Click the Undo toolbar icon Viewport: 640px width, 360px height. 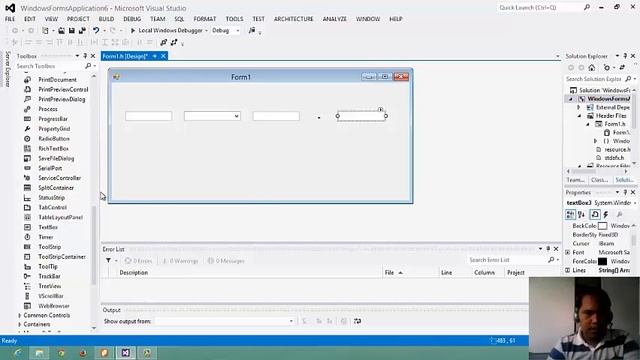(96, 31)
